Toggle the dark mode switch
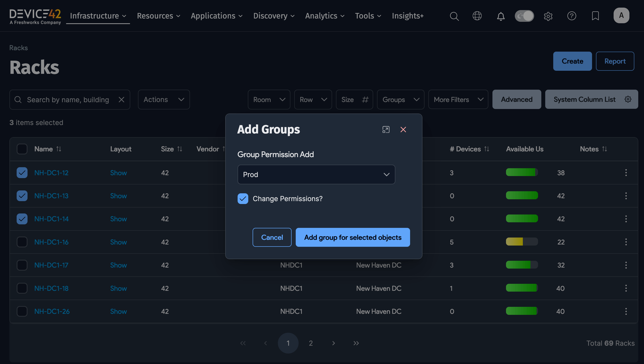The width and height of the screenshot is (644, 364). click(524, 16)
